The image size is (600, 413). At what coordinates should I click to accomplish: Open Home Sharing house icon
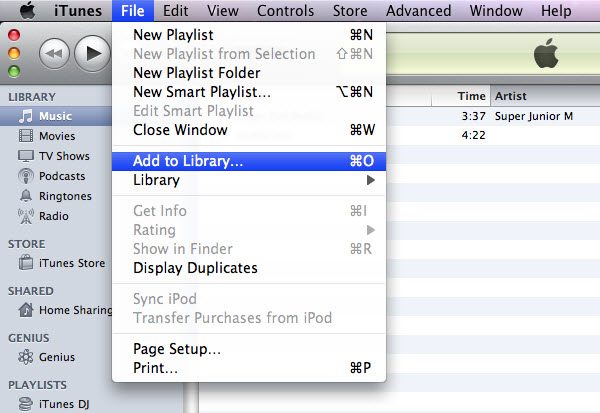click(x=26, y=310)
